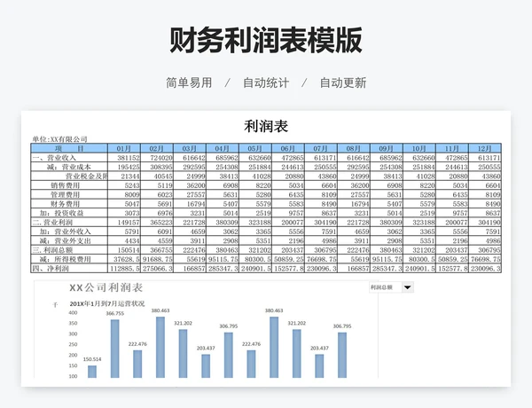
Task: Select cell with value 381152
Action: point(124,158)
